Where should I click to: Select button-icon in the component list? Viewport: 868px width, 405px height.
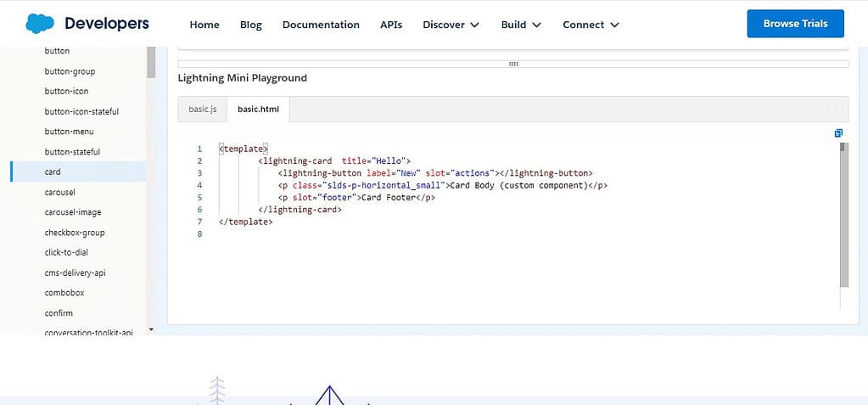click(66, 92)
